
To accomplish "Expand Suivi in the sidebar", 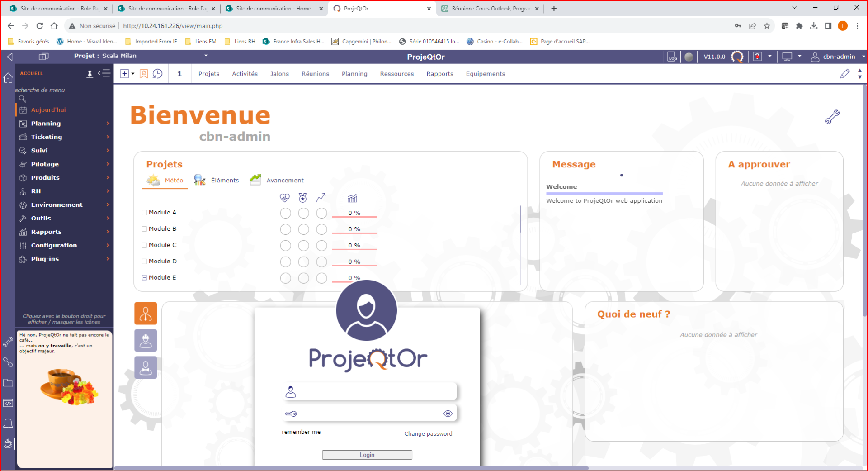I will 65,150.
